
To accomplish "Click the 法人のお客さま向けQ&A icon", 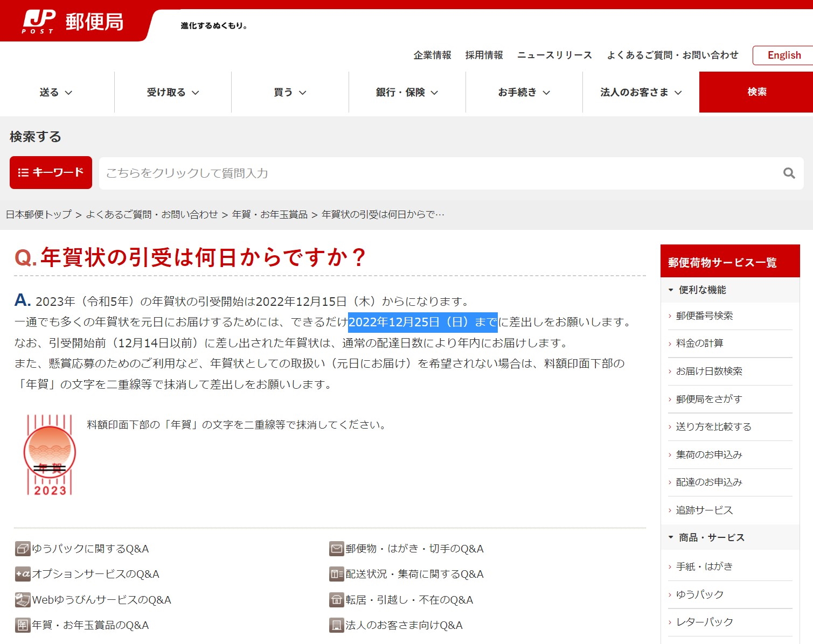I will (336, 625).
